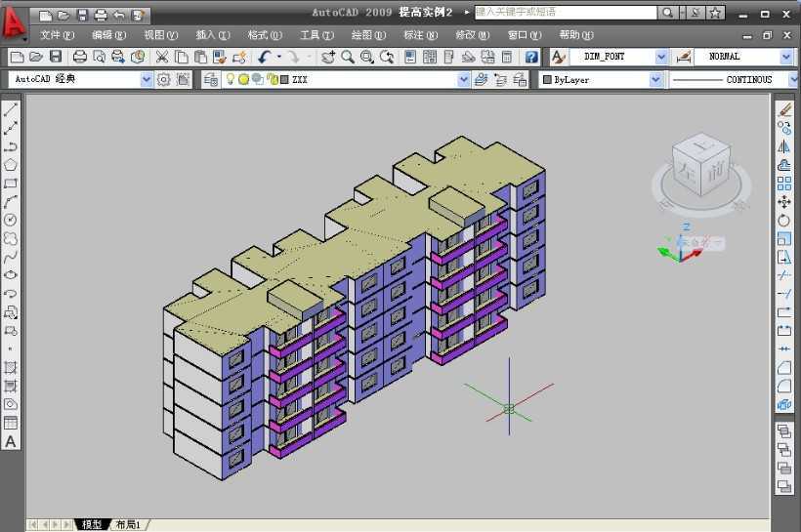Screen dimensions: 801x532
Task: Open the Layer Properties Manager
Action: point(210,79)
